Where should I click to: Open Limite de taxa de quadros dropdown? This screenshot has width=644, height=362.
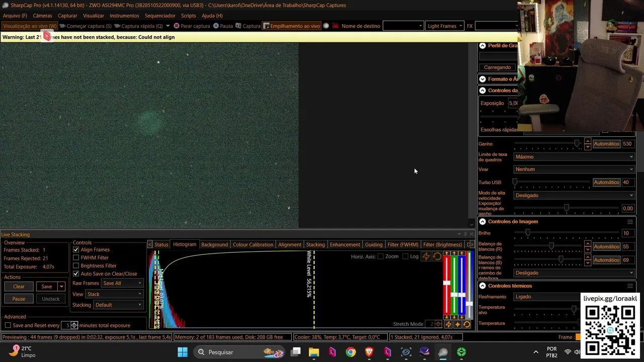click(x=574, y=157)
